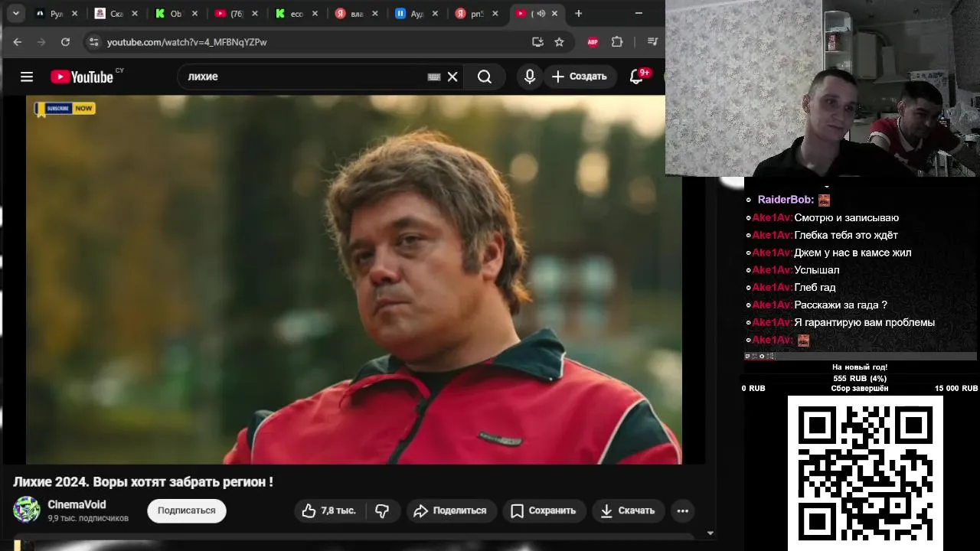Open the three-dot more actions menu
The width and height of the screenshot is (980, 551).
(x=683, y=510)
